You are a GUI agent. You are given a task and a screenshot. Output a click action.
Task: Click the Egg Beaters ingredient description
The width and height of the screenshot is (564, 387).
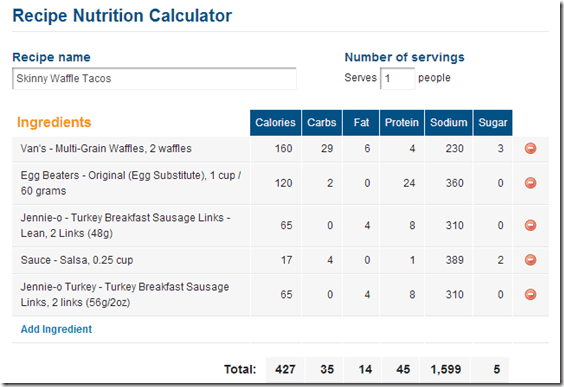(x=131, y=183)
